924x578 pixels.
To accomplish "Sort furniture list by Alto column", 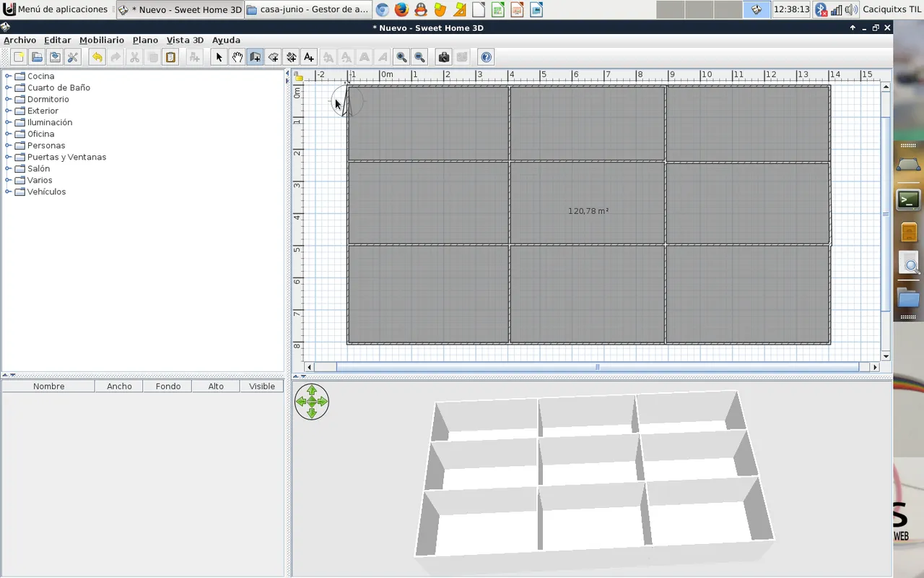I will point(216,387).
